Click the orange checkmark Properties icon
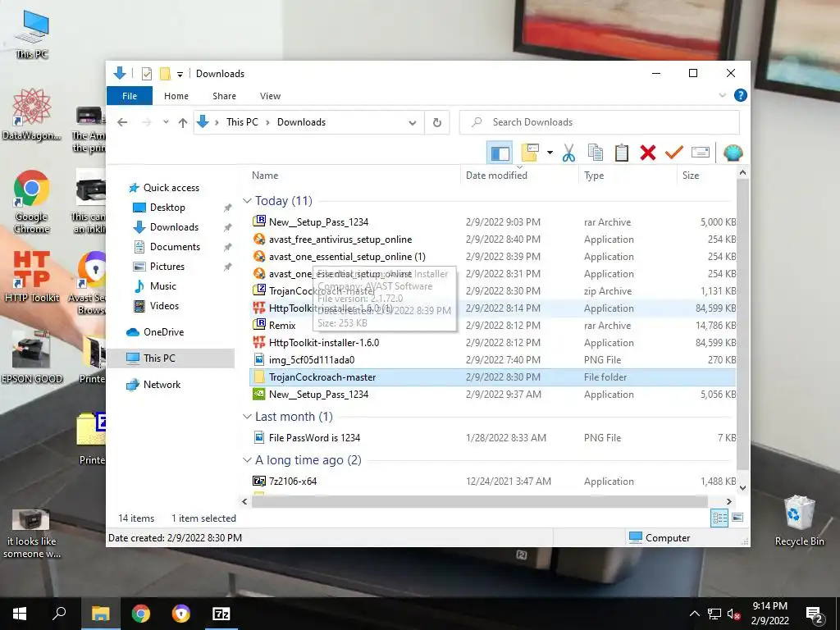Image resolution: width=840 pixels, height=630 pixels. [674, 153]
